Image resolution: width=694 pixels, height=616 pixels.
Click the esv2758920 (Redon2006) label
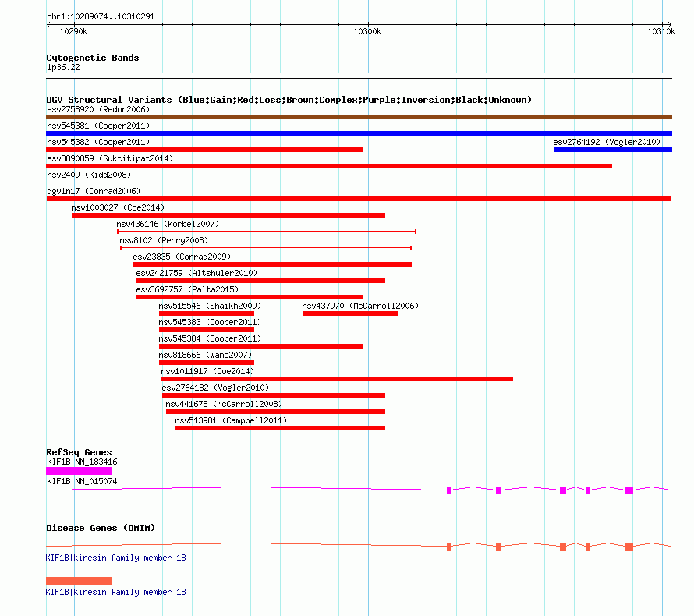98,109
